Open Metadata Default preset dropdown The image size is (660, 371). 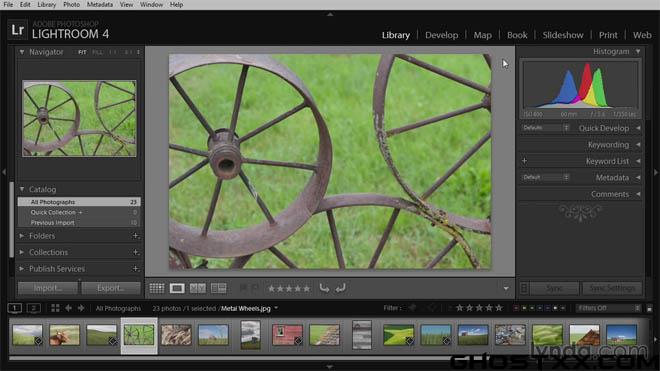[x=546, y=177]
